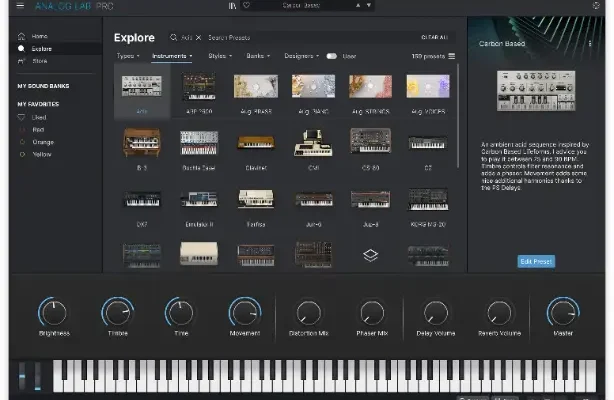Open settings gear in top-right corner
The height and width of the screenshot is (400, 614).
[597, 6]
